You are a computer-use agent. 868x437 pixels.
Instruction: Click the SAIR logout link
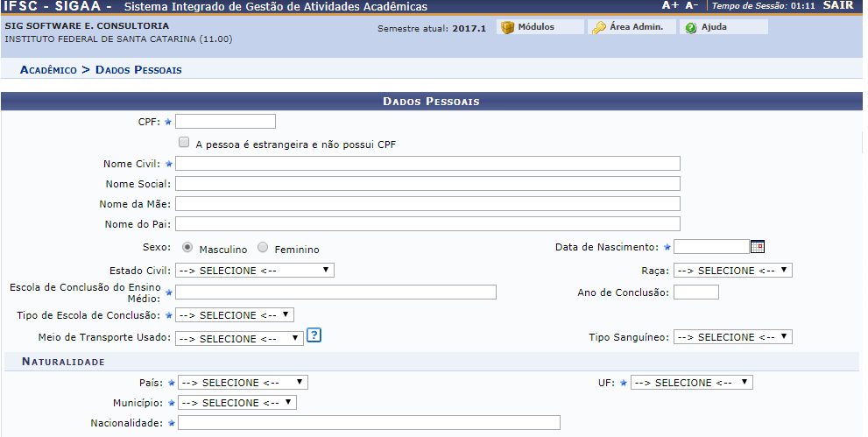pyautogui.click(x=838, y=5)
